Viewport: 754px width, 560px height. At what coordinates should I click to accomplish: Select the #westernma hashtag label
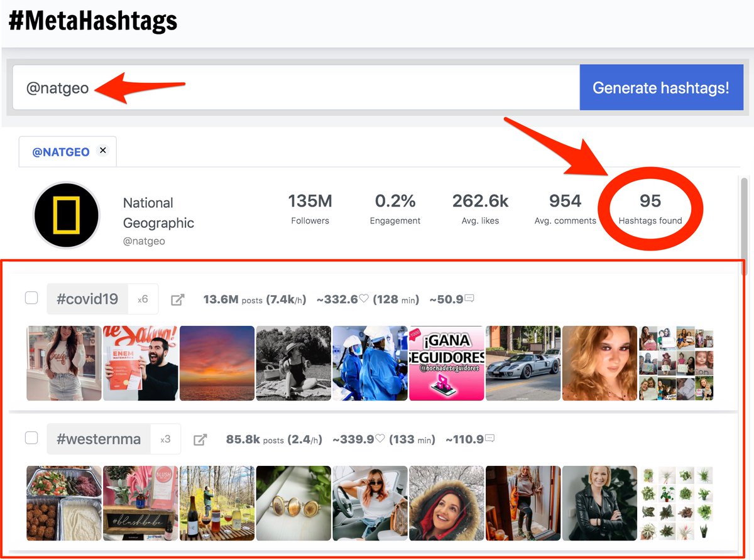[99, 439]
